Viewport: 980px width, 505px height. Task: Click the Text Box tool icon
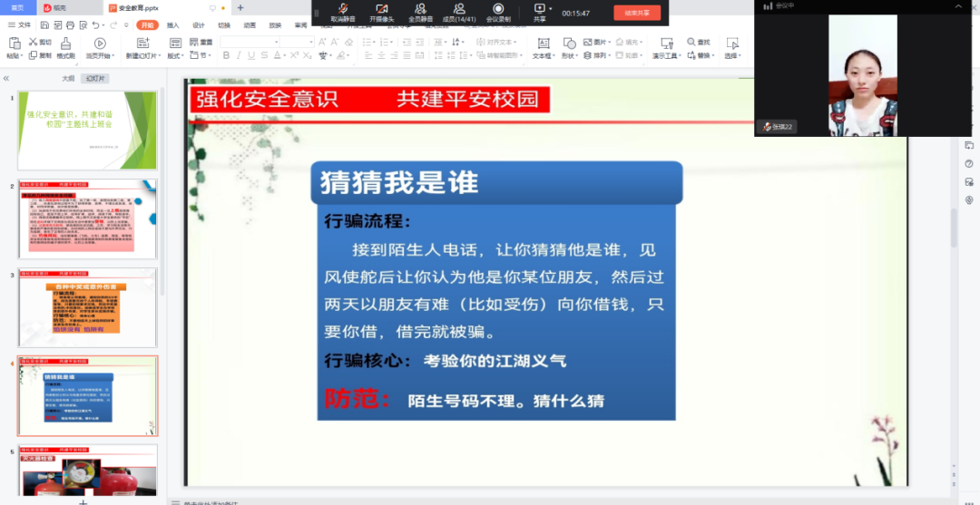543,43
